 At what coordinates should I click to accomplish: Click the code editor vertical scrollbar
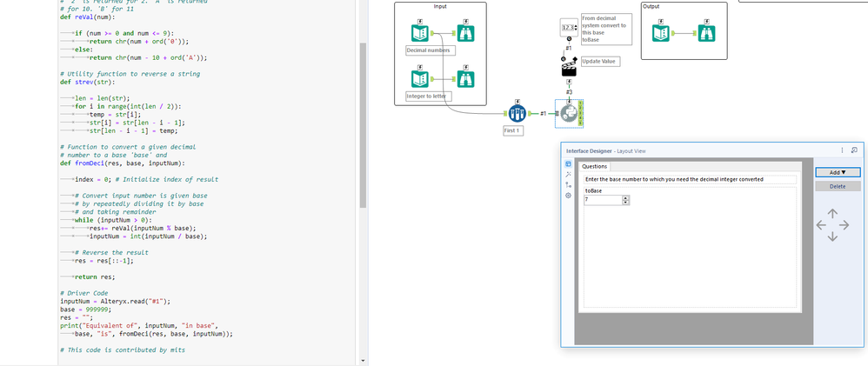(x=363, y=125)
